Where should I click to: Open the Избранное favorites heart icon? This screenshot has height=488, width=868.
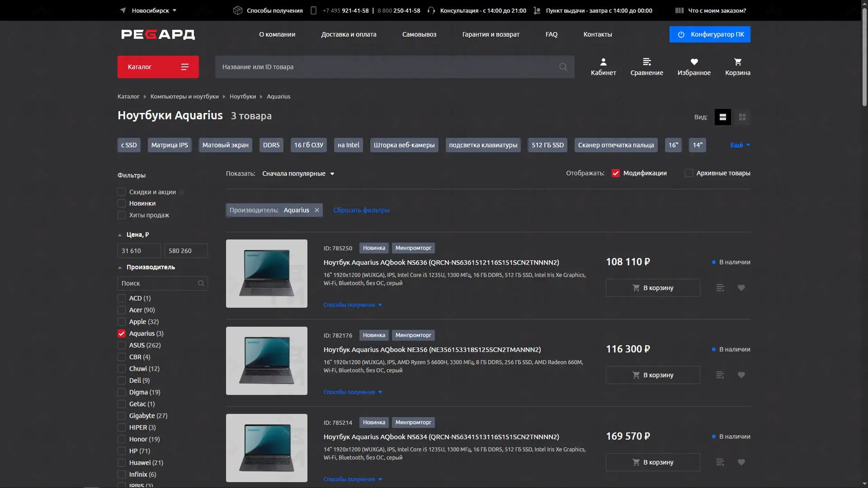coord(694,66)
